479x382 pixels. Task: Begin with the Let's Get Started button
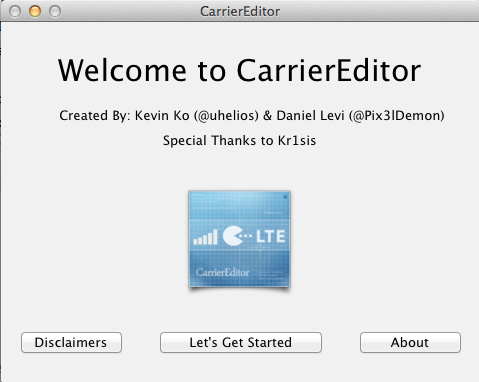[x=241, y=342]
